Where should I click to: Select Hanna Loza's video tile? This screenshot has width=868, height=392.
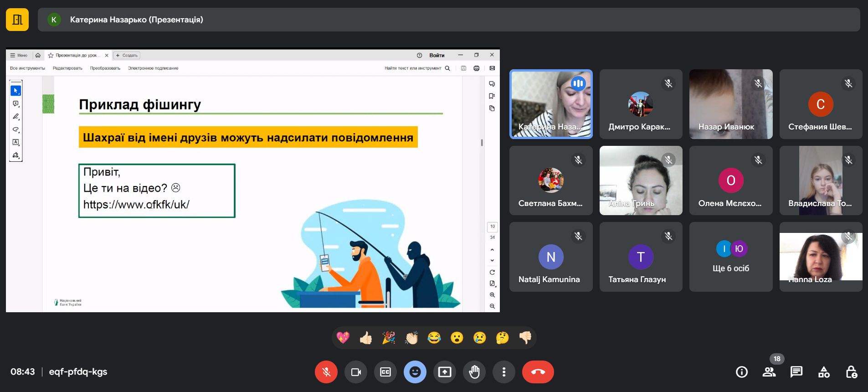821,257
